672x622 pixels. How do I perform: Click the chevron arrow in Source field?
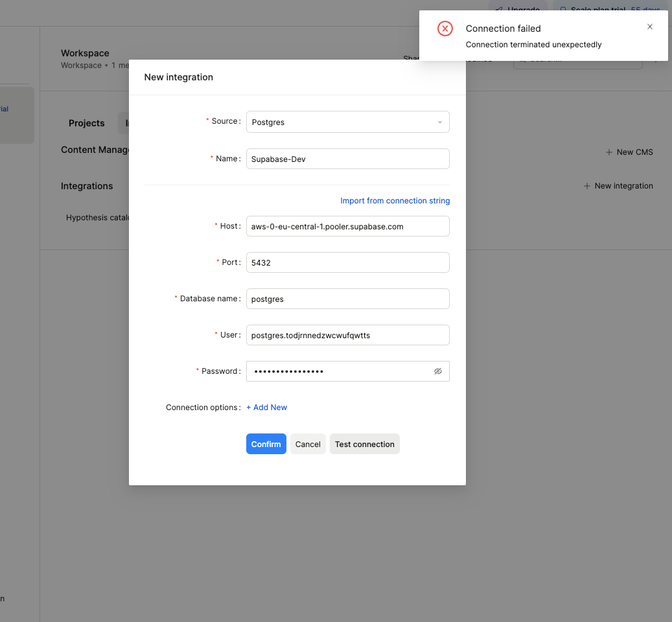point(439,122)
